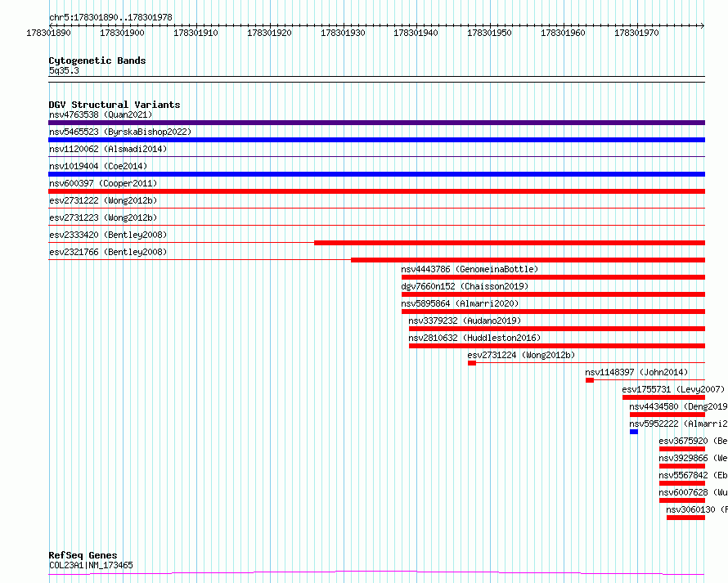This screenshot has height=583, width=728.
Task: Click ruler position 178301900
Action: pos(122,33)
